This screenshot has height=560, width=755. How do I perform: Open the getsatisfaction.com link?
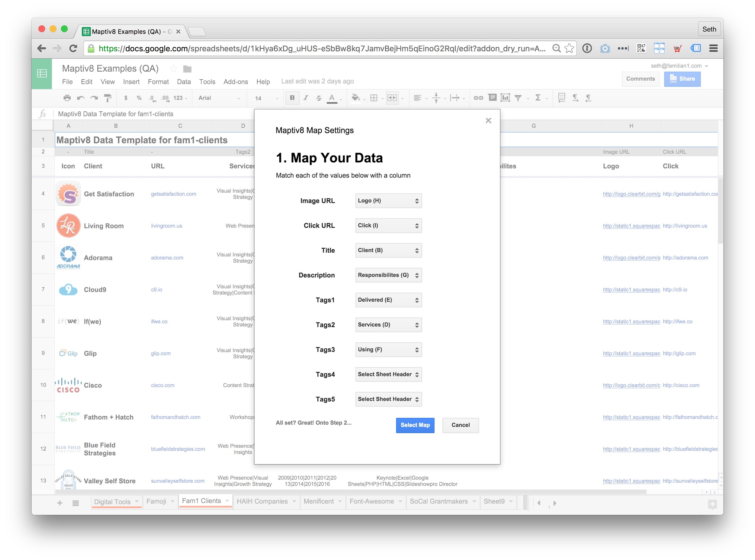click(174, 194)
